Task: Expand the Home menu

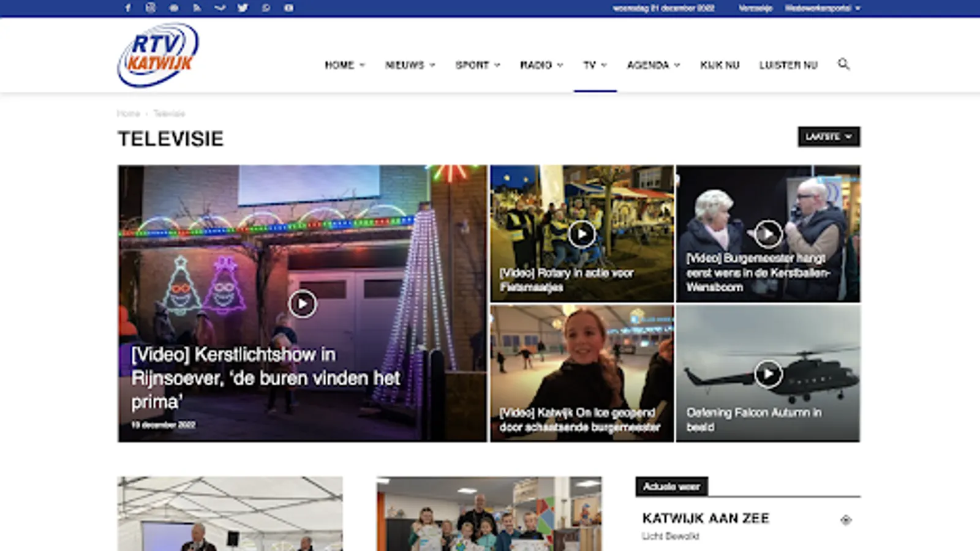Action: [x=345, y=65]
